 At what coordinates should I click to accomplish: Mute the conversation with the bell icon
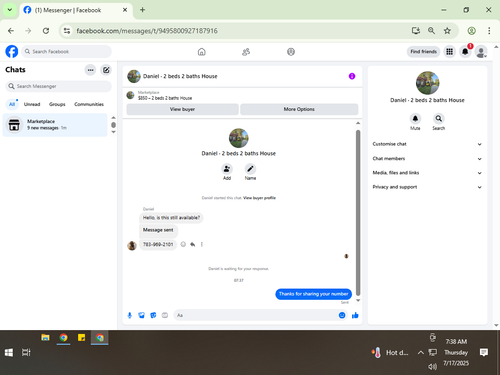pyautogui.click(x=415, y=118)
